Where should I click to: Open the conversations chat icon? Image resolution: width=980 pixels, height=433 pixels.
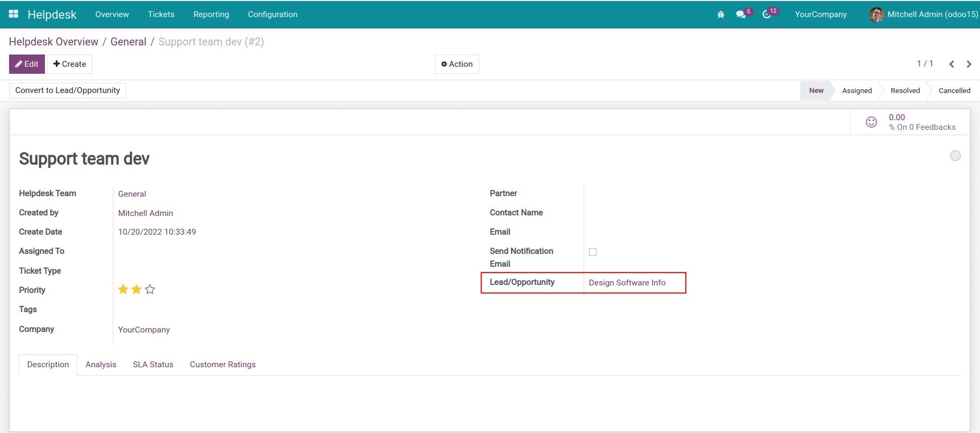click(x=741, y=14)
